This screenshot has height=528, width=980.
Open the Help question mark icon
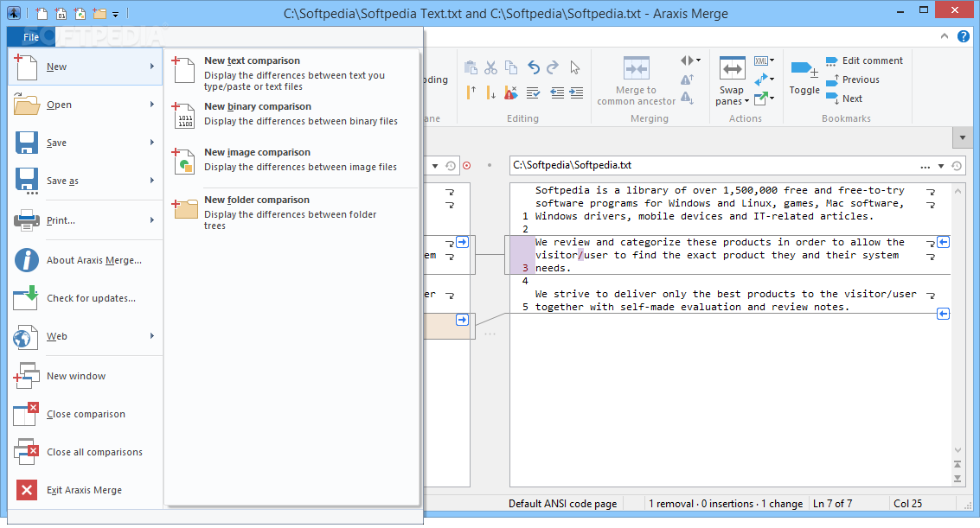pos(964,36)
